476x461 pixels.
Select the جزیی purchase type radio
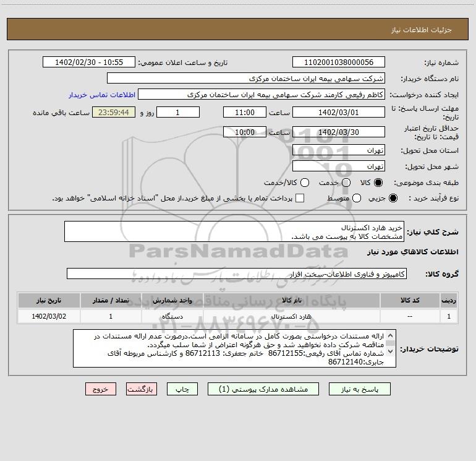(x=393, y=198)
